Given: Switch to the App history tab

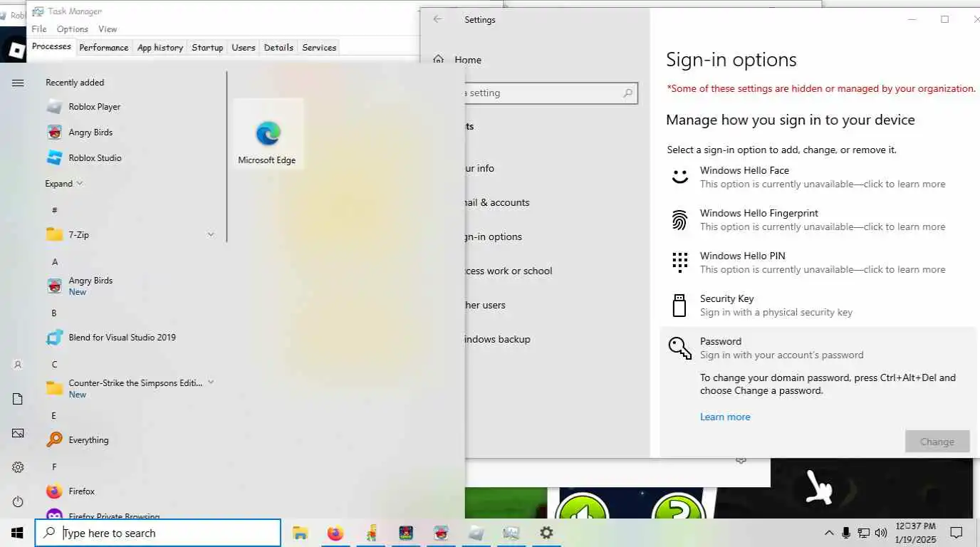Looking at the screenshot, I should [160, 48].
